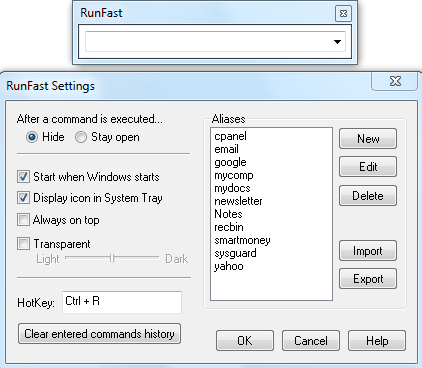The width and height of the screenshot is (422, 368).
Task: Click the Delete alias button
Action: pos(368,196)
